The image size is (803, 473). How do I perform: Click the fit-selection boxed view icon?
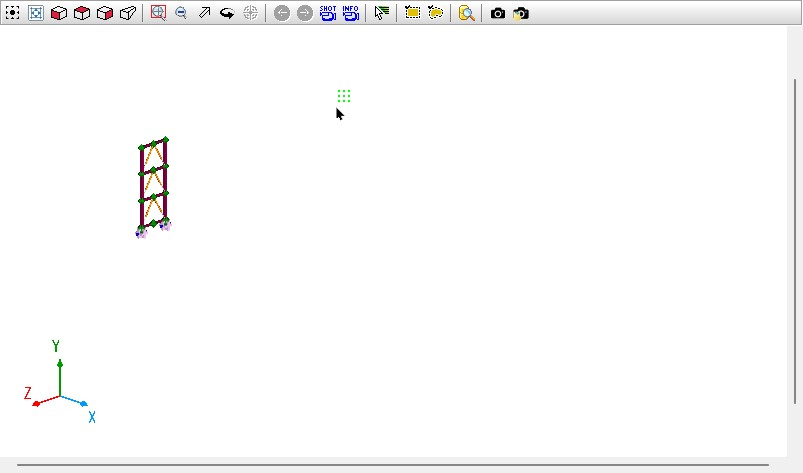pyautogui.click(x=36, y=13)
